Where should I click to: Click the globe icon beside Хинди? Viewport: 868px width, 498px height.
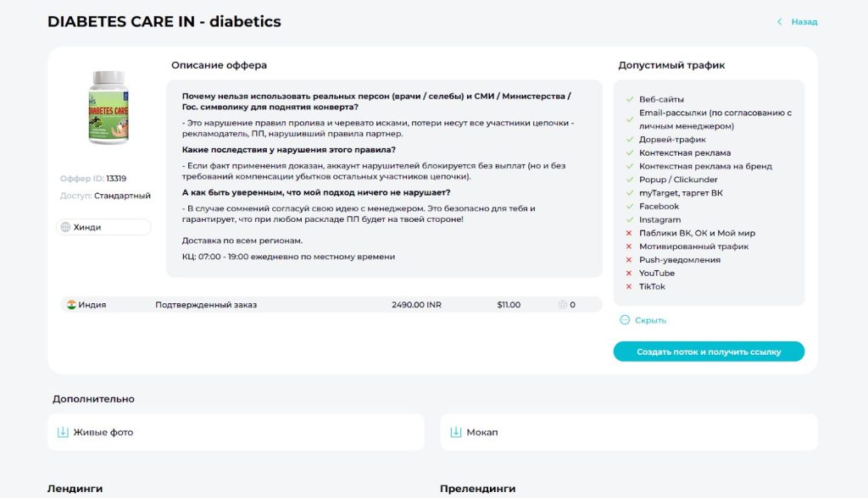(65, 227)
